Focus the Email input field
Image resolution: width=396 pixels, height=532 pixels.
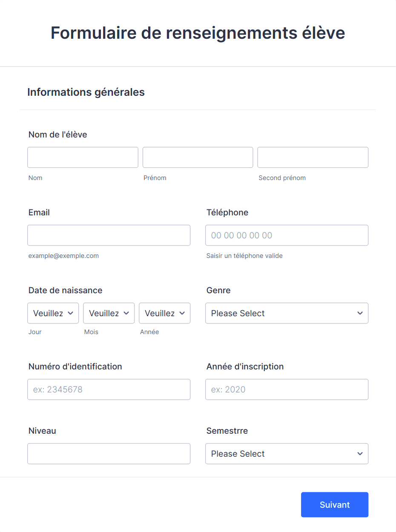(109, 235)
